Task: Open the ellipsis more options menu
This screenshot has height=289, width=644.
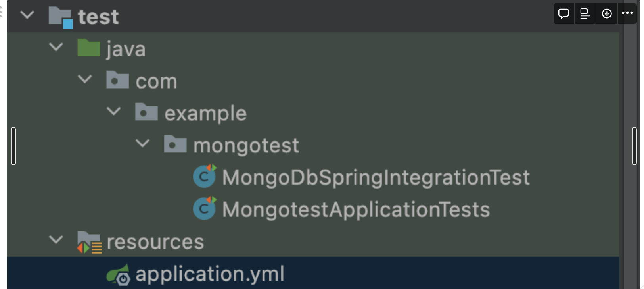Action: click(627, 13)
